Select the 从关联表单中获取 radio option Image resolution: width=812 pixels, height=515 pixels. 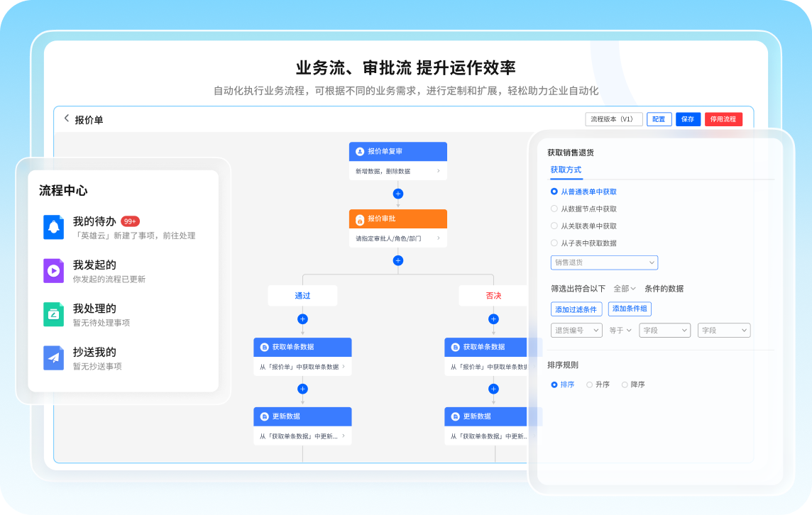pyautogui.click(x=554, y=226)
